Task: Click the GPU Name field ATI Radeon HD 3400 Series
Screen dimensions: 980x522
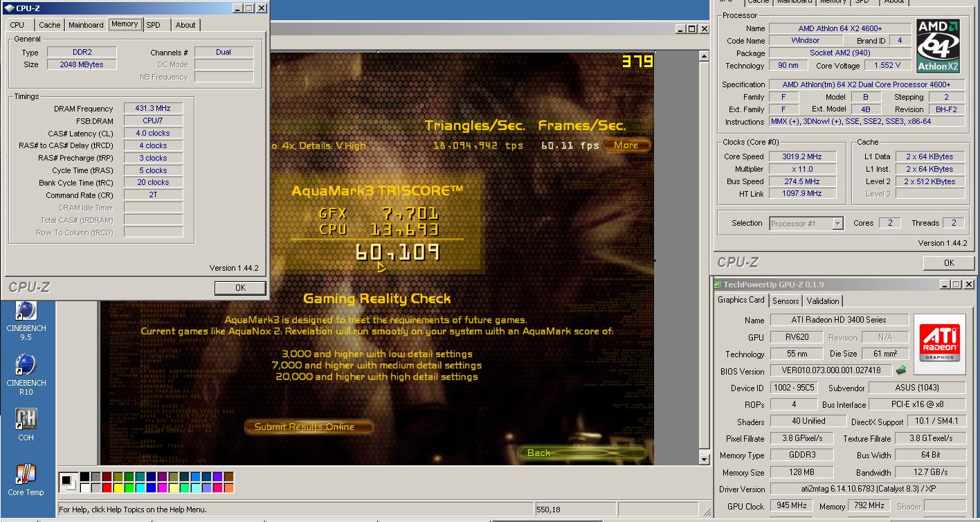Action: click(x=839, y=320)
